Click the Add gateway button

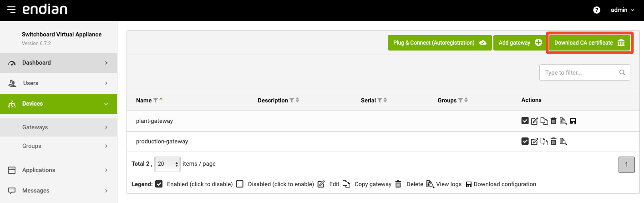click(519, 43)
